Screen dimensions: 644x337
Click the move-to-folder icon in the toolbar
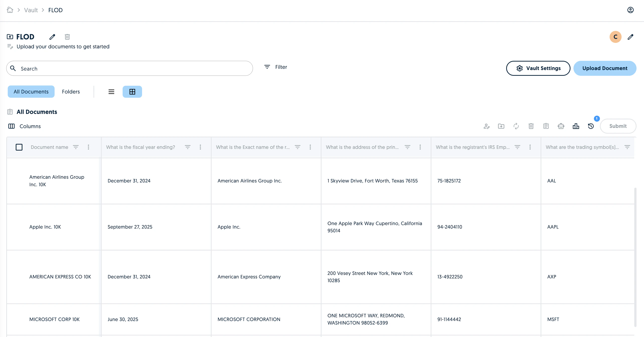tap(501, 126)
